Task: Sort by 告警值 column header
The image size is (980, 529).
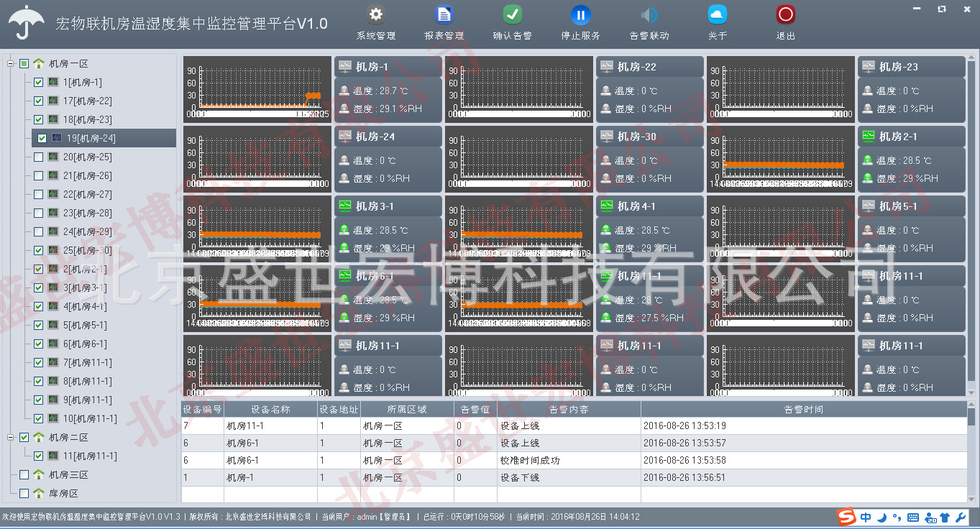Action: click(475, 409)
